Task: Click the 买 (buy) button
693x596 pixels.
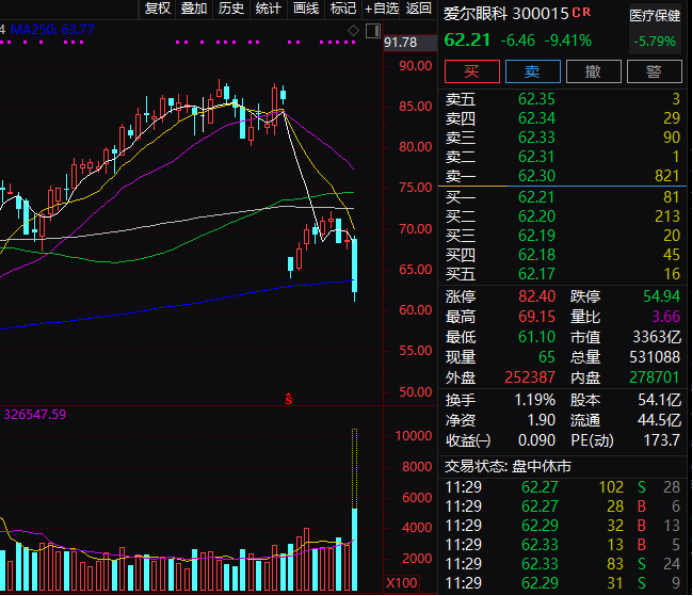Action: point(471,71)
